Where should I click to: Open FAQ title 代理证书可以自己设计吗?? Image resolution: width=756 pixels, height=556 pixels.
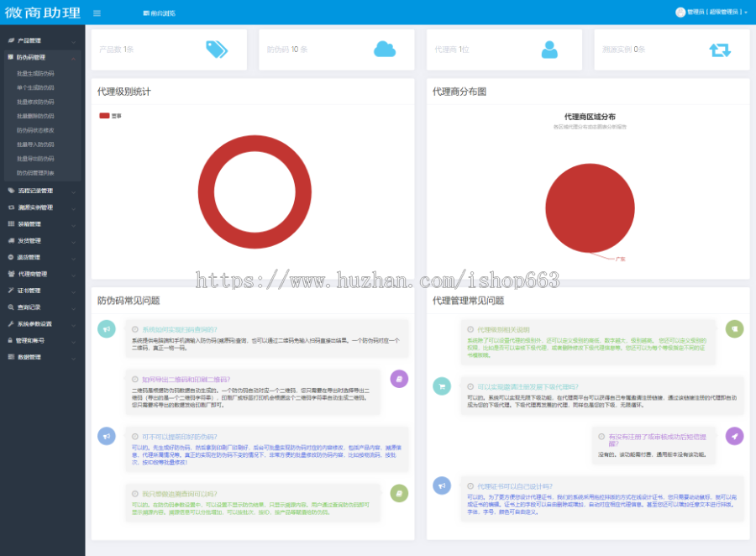pyautogui.click(x=515, y=486)
